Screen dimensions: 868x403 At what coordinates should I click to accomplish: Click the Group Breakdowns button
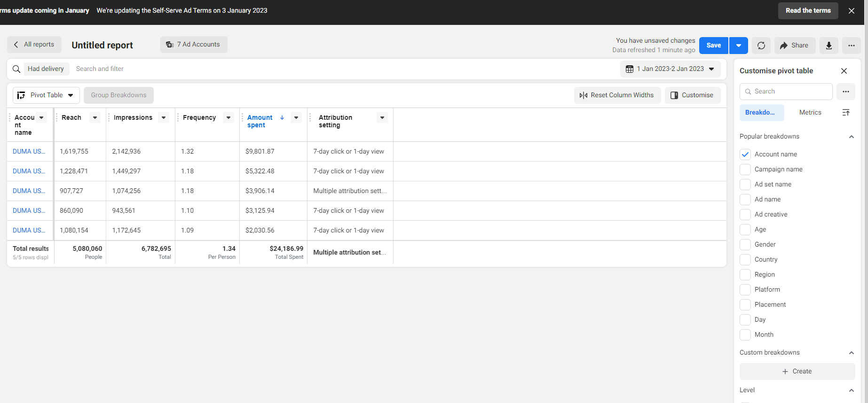coord(119,95)
